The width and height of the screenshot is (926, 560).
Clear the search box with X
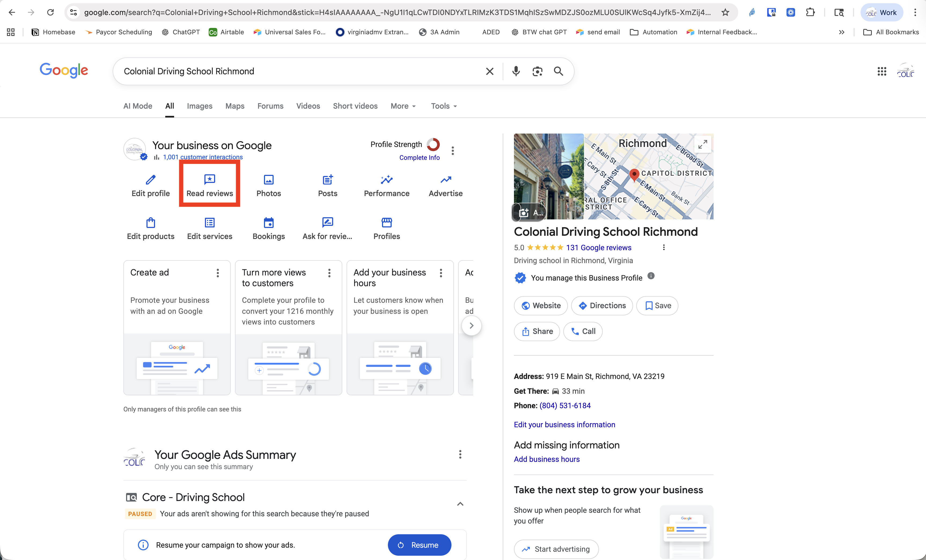click(490, 71)
